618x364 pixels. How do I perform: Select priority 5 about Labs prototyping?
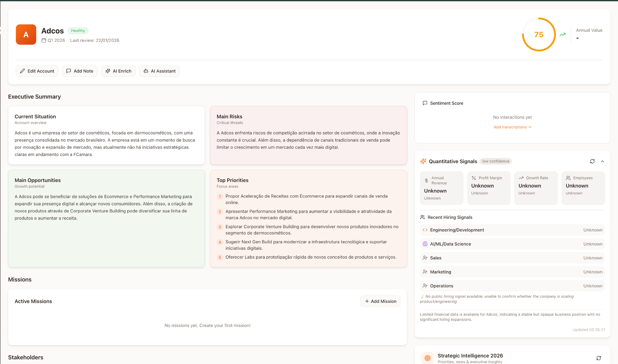click(308, 257)
